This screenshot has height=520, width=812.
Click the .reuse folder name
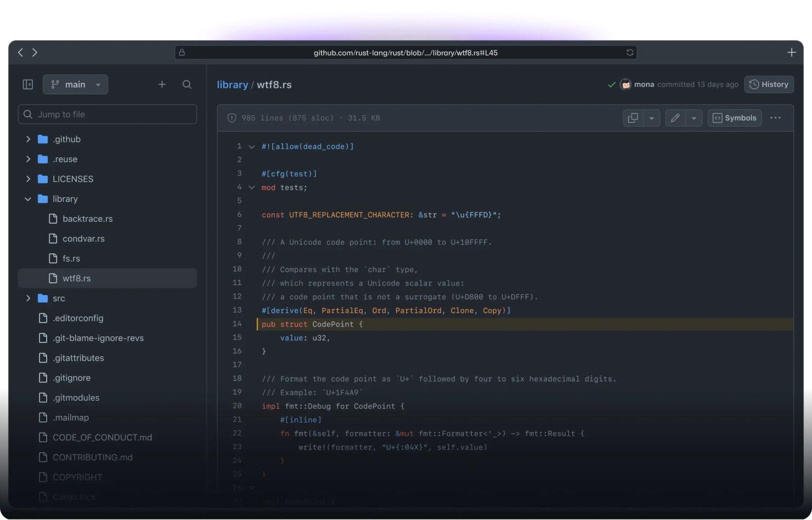pos(65,159)
